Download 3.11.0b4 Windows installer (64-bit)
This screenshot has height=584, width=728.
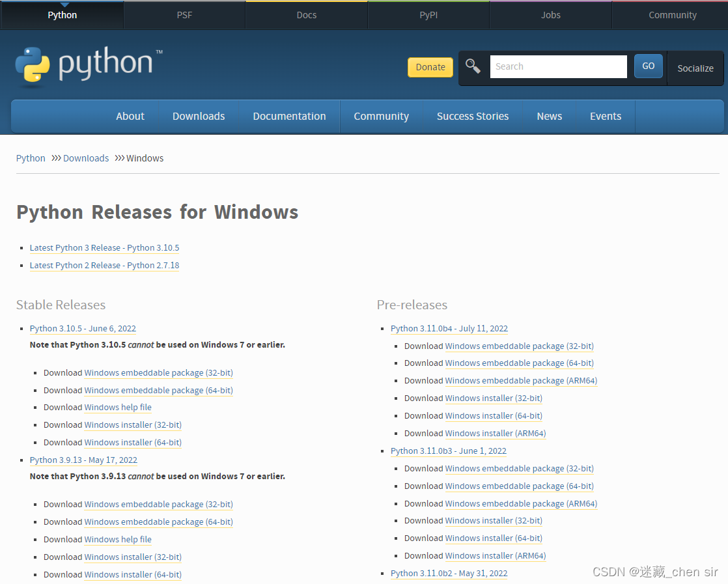coord(494,416)
